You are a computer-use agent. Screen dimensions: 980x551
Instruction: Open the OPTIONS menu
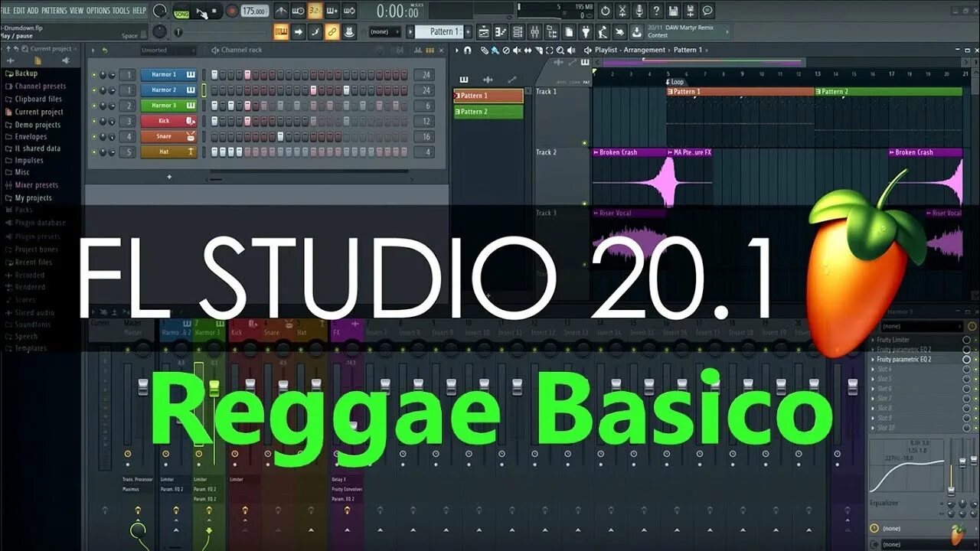coord(99,11)
